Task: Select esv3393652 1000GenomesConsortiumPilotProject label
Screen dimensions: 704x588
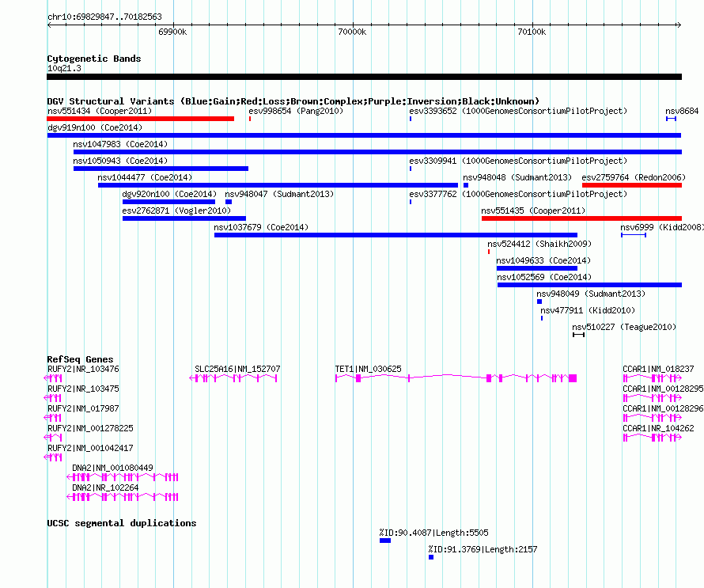Action: point(518,111)
